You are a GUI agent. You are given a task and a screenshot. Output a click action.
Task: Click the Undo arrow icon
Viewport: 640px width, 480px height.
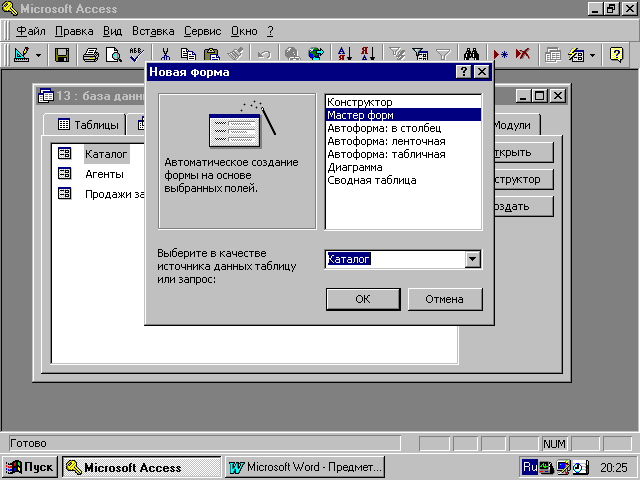click(x=264, y=55)
